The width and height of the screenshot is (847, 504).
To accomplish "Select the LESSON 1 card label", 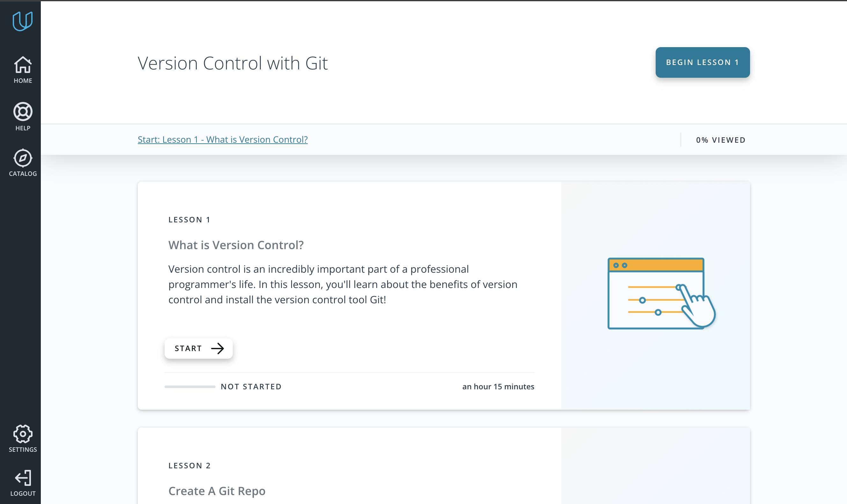I will [189, 220].
